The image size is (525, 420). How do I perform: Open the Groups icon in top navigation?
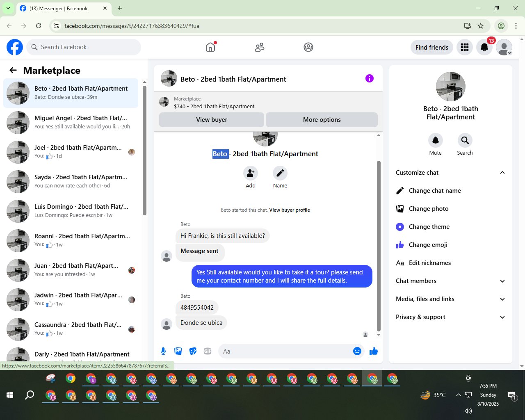click(x=308, y=47)
